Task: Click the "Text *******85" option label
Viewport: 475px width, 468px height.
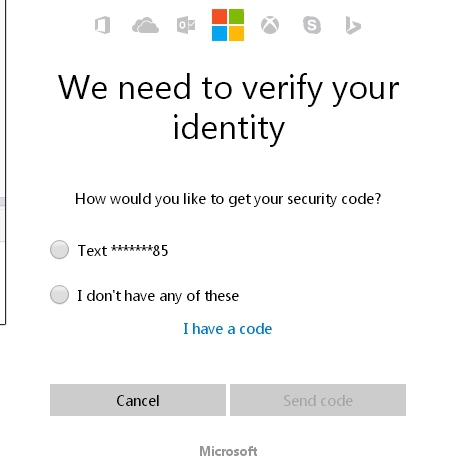Action: (123, 251)
